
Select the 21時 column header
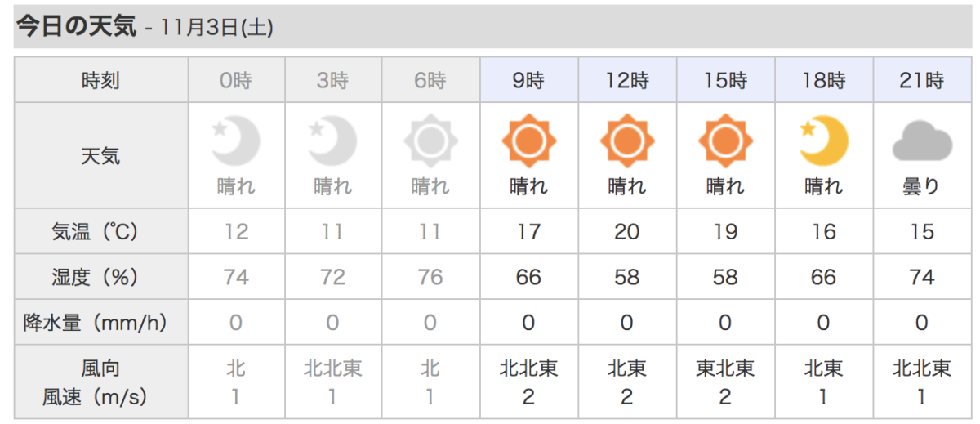pyautogui.click(x=923, y=80)
